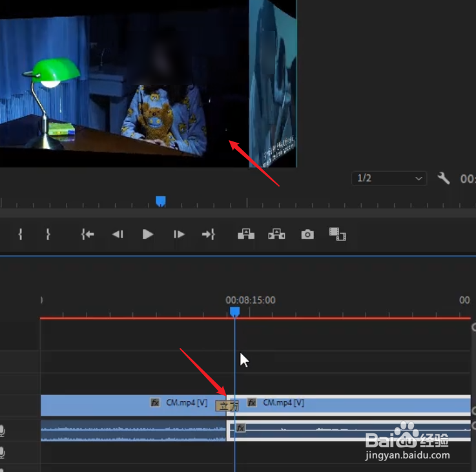Screen dimensions: 476x472
Task: Click the Mark Out button
Action: [48, 234]
